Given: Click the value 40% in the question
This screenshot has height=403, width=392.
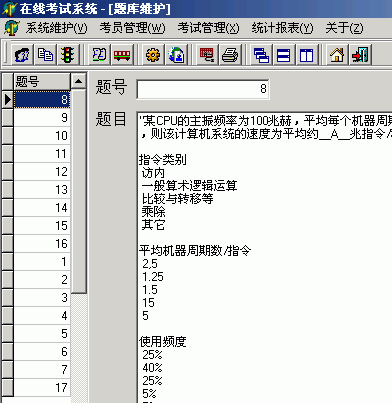Looking at the screenshot, I should (152, 368).
